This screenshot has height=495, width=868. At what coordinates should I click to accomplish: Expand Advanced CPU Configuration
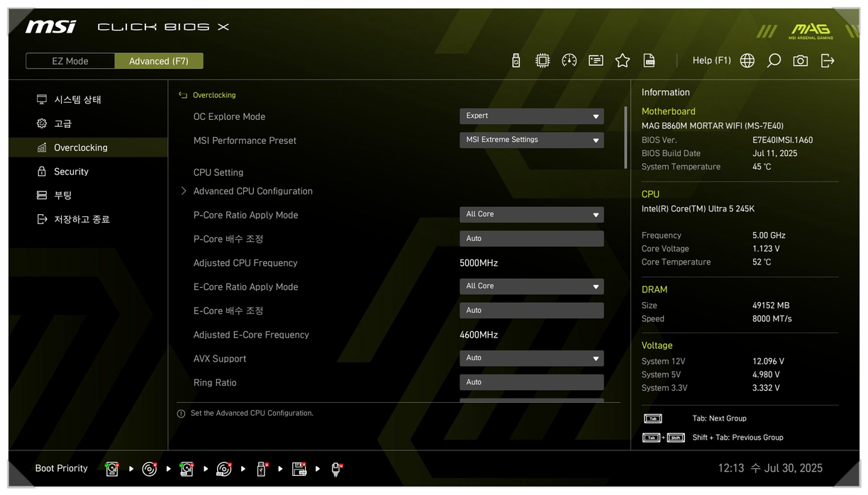pos(252,191)
